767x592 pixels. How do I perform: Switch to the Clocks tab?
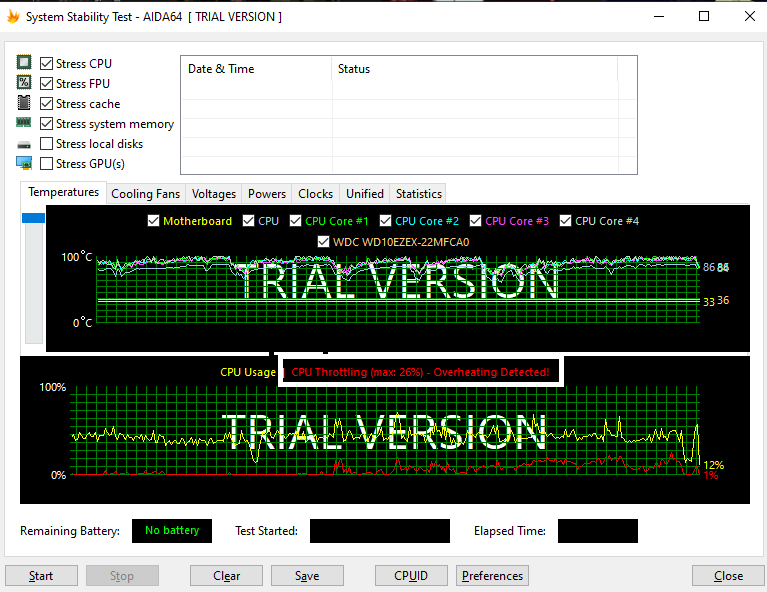tap(316, 194)
